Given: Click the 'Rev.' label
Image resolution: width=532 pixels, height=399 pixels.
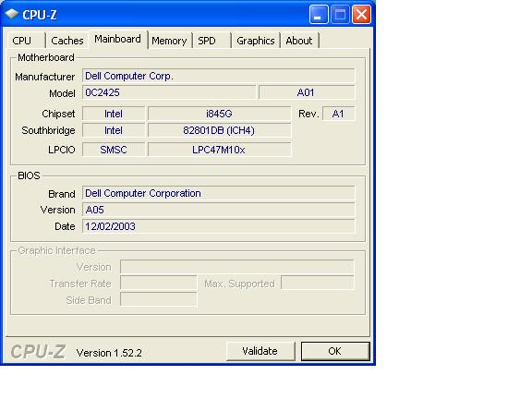Looking at the screenshot, I should 308,114.
